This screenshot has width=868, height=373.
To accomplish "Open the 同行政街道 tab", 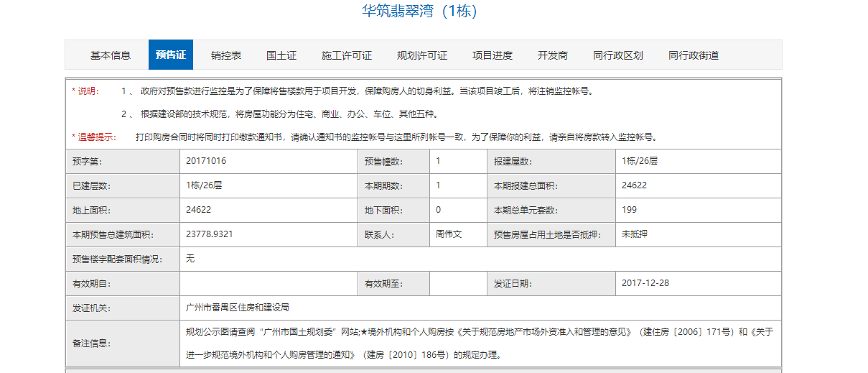I will (694, 55).
